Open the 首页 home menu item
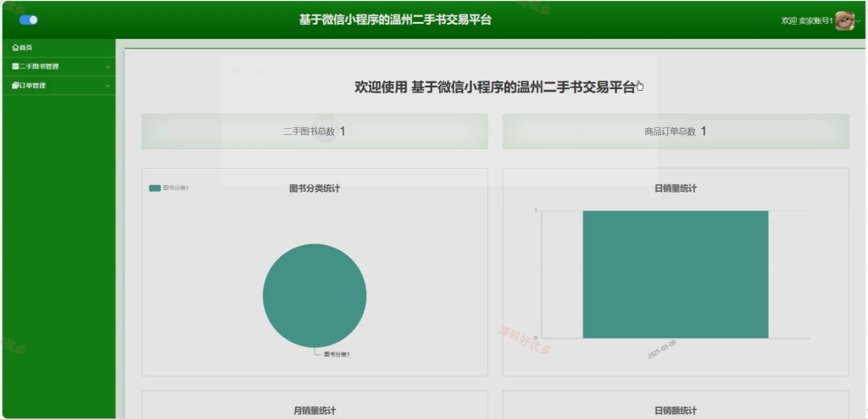Screen dimensions: 868x419 point(59,47)
